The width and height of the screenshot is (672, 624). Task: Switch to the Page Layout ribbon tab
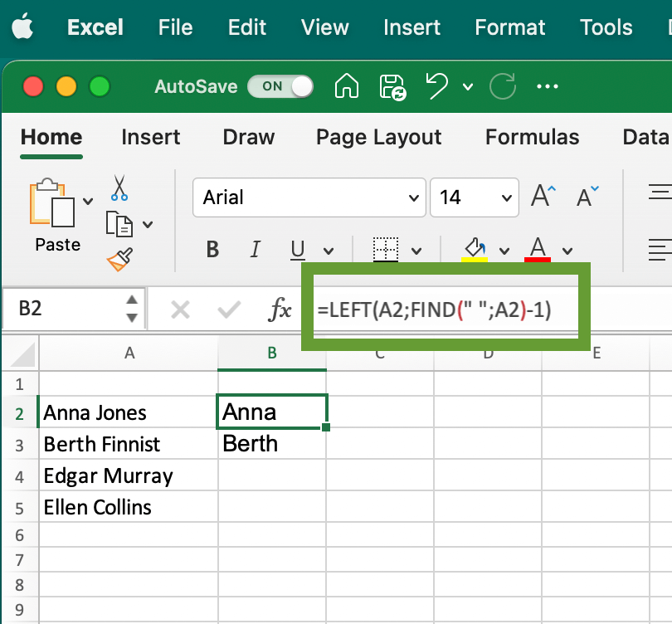[378, 139]
